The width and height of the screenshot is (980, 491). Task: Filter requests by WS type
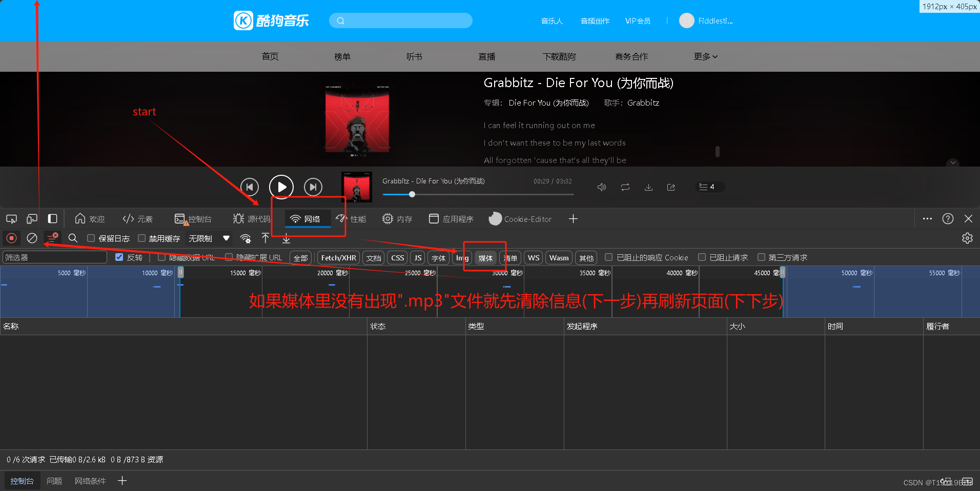pos(534,258)
